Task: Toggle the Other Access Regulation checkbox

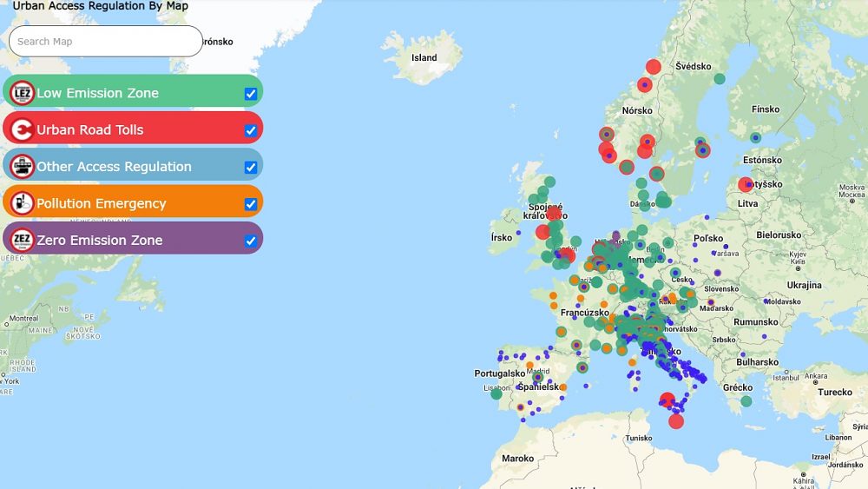Action: [250, 168]
